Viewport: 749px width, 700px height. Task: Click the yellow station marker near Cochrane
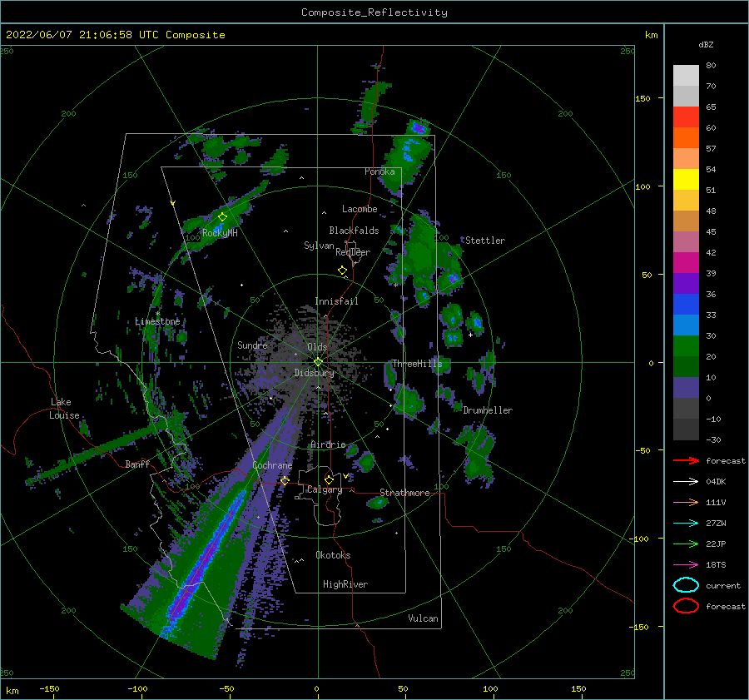point(285,480)
